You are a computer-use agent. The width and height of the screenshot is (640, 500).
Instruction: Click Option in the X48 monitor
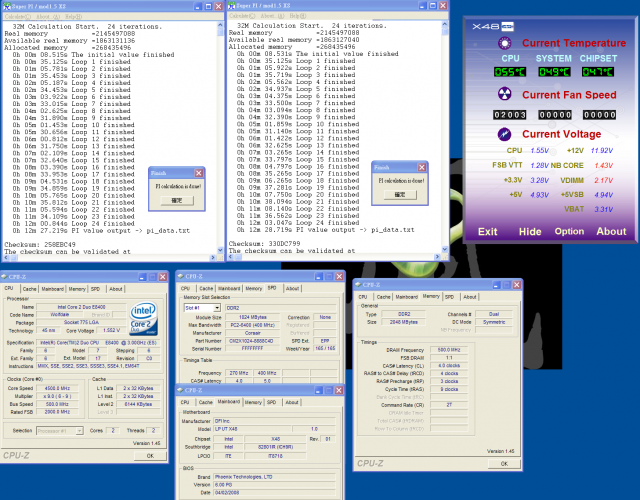[x=569, y=231]
